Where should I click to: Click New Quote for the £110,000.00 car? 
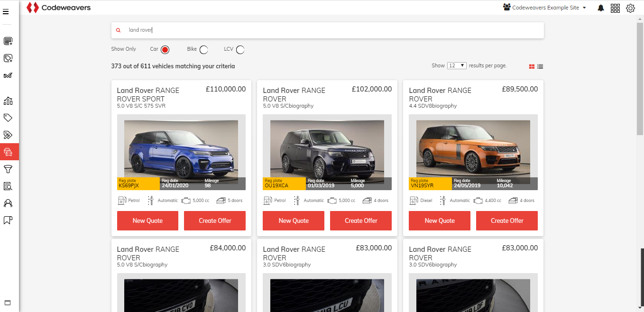(x=147, y=220)
